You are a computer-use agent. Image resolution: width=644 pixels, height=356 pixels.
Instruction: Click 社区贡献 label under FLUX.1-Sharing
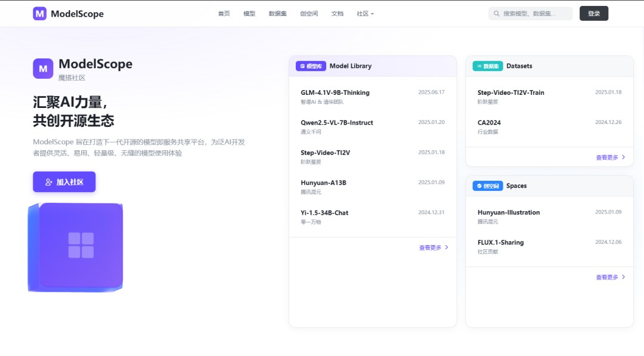488,252
